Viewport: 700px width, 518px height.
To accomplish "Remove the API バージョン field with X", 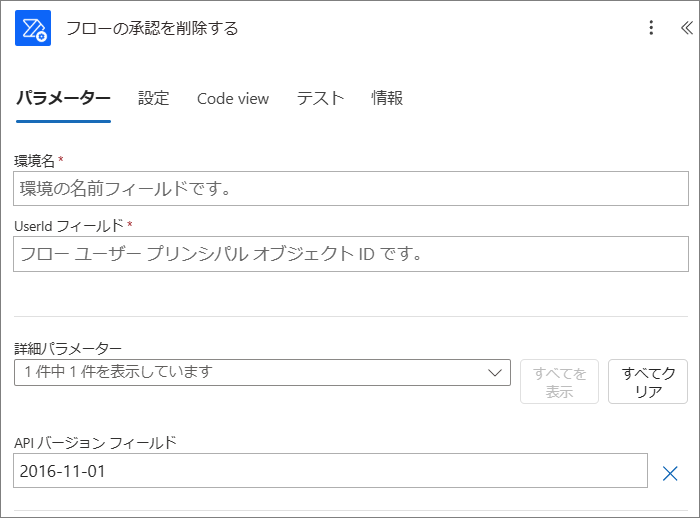I will 670,473.
